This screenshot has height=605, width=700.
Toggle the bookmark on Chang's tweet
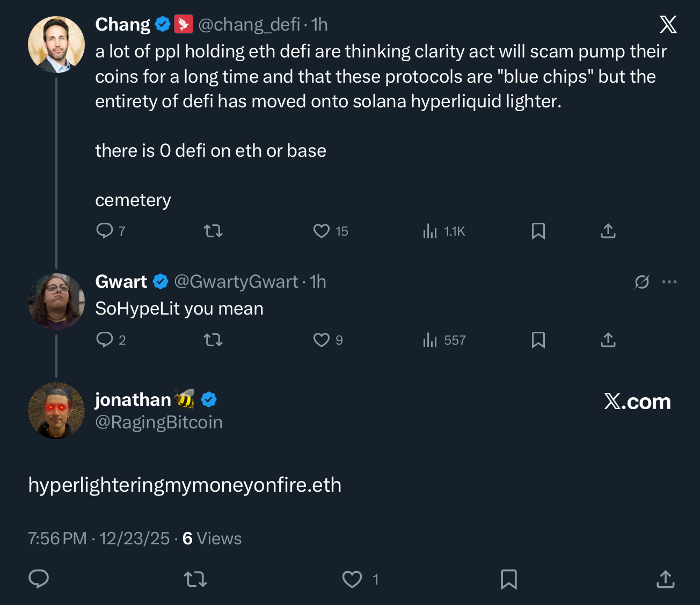point(539,231)
